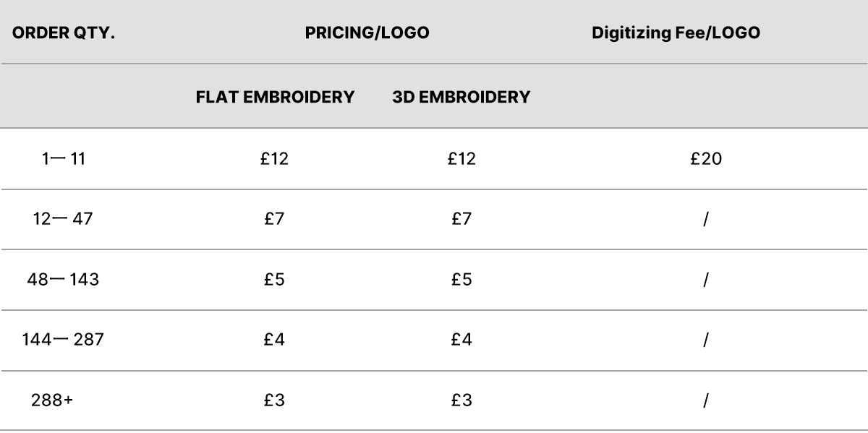Select the £20 digitizing fee cell
The width and height of the screenshot is (868, 433).
706,159
